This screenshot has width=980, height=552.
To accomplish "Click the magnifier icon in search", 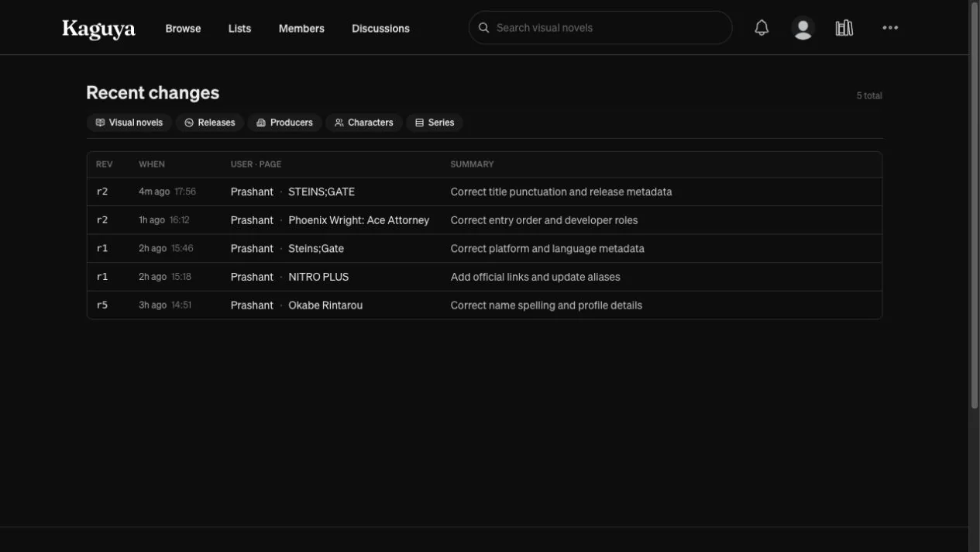I will pyautogui.click(x=484, y=28).
